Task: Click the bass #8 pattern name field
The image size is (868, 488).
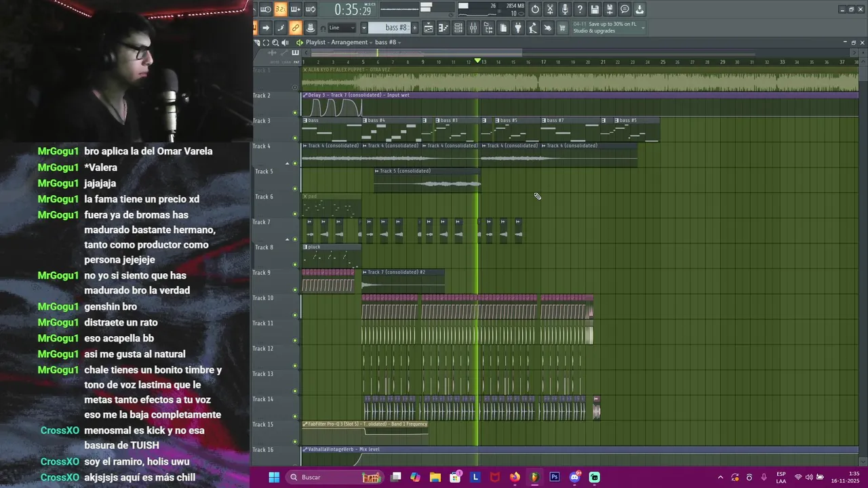Action: [390, 28]
